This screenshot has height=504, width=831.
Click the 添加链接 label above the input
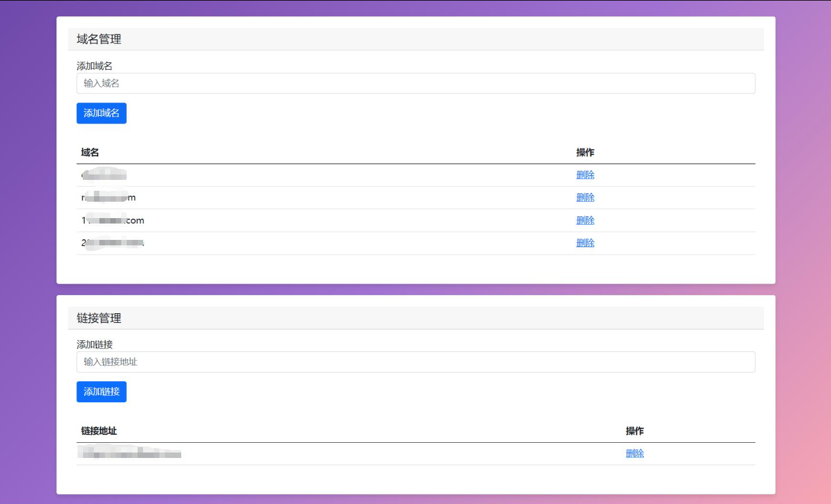95,345
